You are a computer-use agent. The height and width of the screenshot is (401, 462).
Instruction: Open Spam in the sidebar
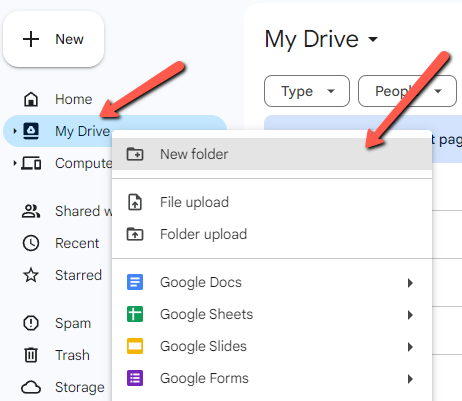tap(73, 323)
